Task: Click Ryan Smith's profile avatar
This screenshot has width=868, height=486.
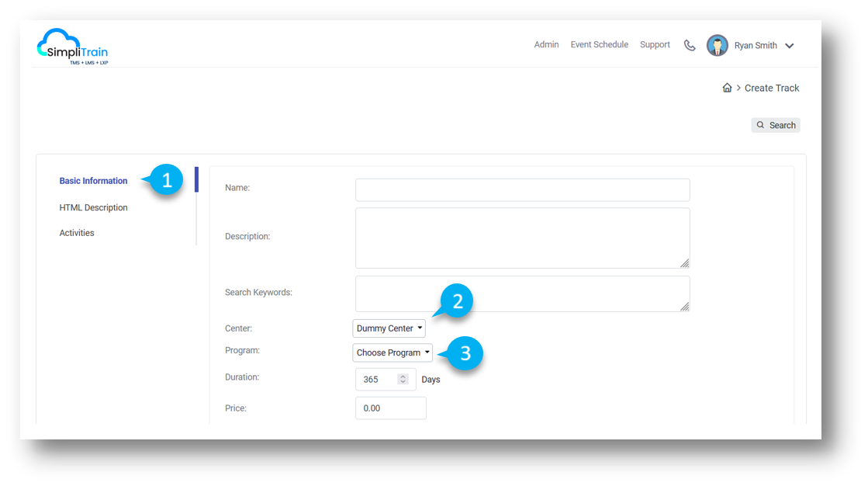Action: click(x=718, y=44)
